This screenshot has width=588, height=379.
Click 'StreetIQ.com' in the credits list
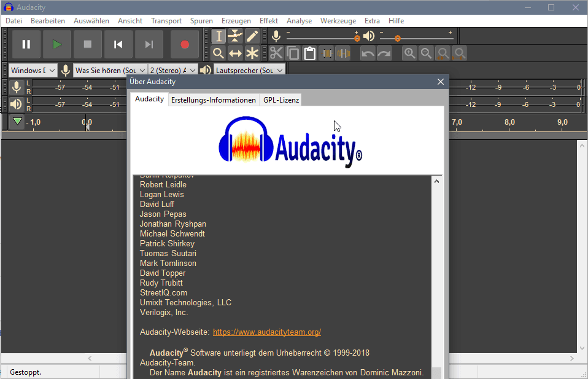point(163,292)
